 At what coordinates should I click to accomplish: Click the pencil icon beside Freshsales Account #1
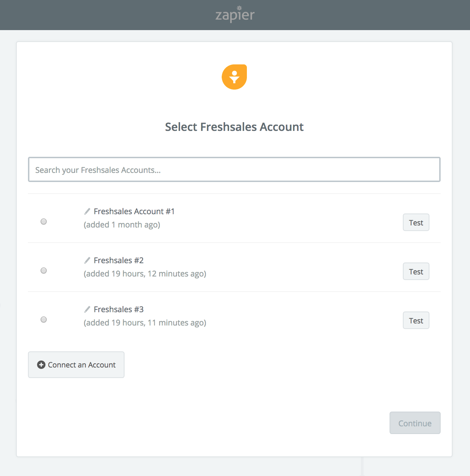pos(87,211)
